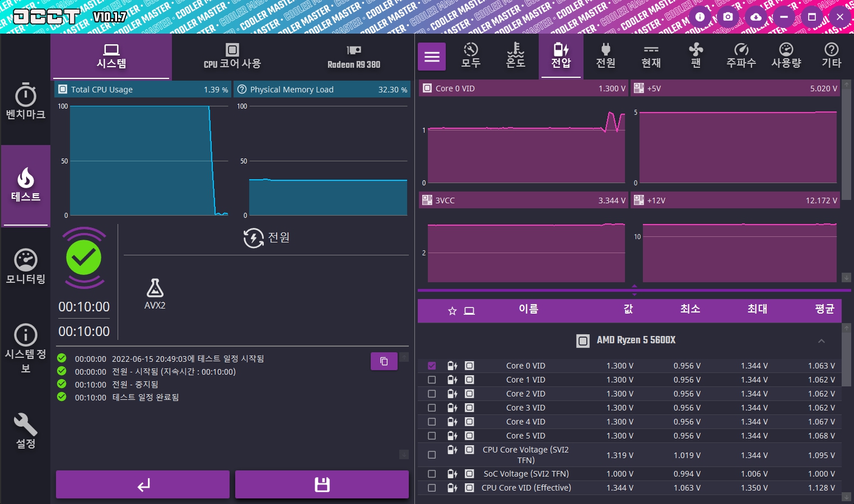Image resolution: width=854 pixels, height=504 pixels.
Task: Click the 전원 power test icon
Action: tap(254, 238)
